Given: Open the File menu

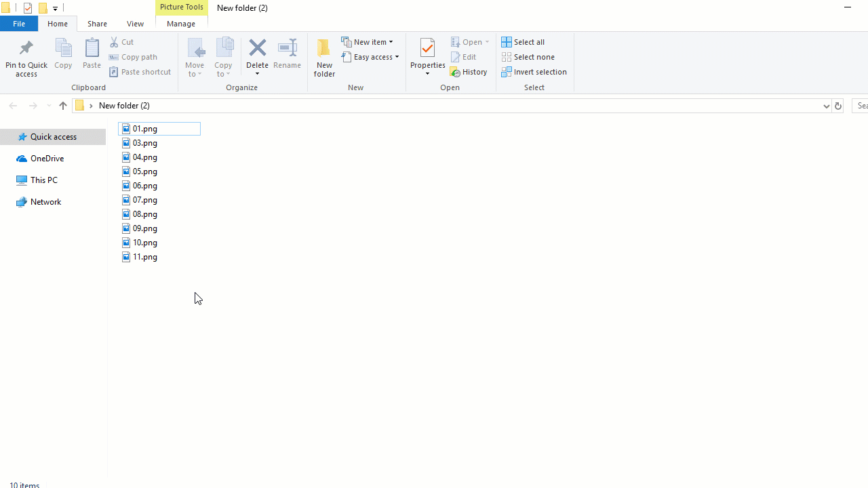Looking at the screenshot, I should (19, 24).
